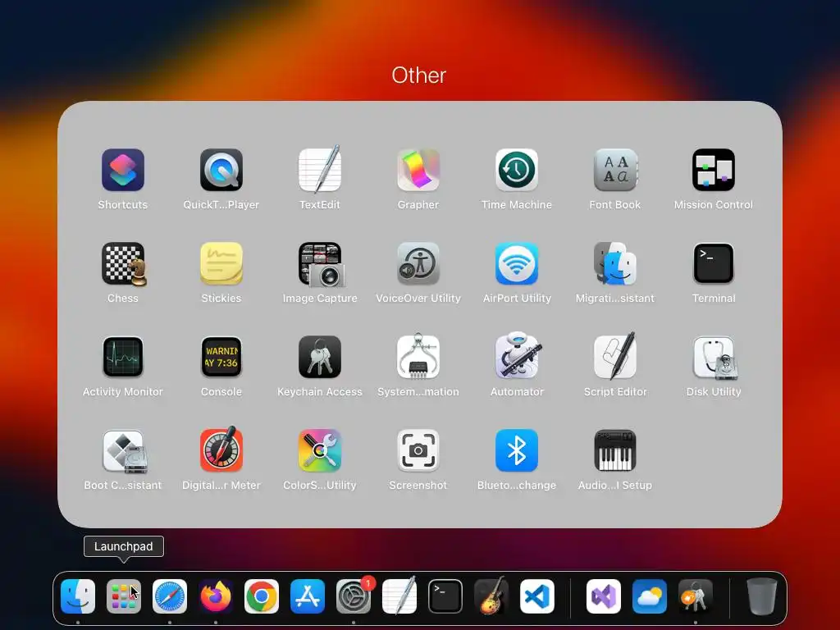Screen dimensions: 840x630
Task: Open Safari from the Dock
Action: point(170,596)
